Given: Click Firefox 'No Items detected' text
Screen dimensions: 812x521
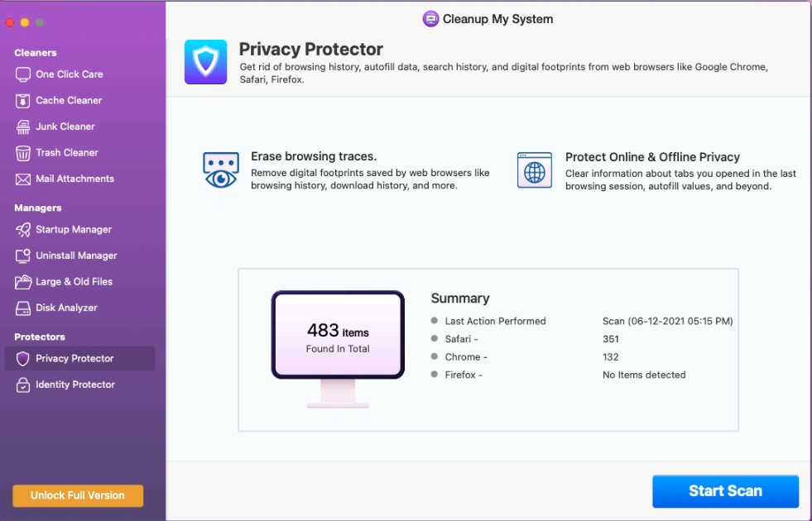Looking at the screenshot, I should pyautogui.click(x=644, y=375).
